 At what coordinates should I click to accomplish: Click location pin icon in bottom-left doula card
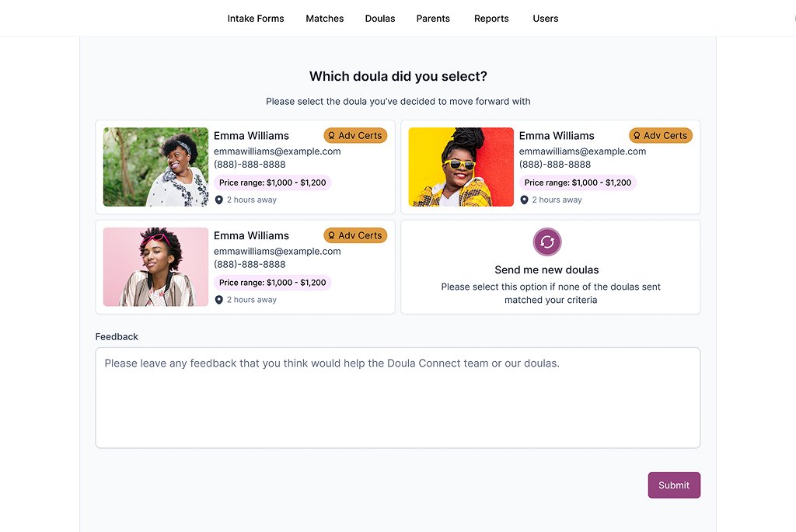pyautogui.click(x=219, y=300)
